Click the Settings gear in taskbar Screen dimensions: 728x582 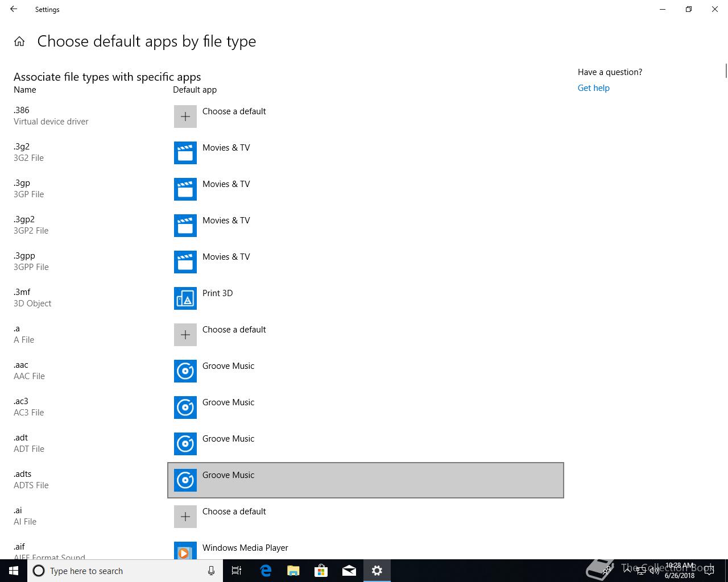click(x=377, y=571)
